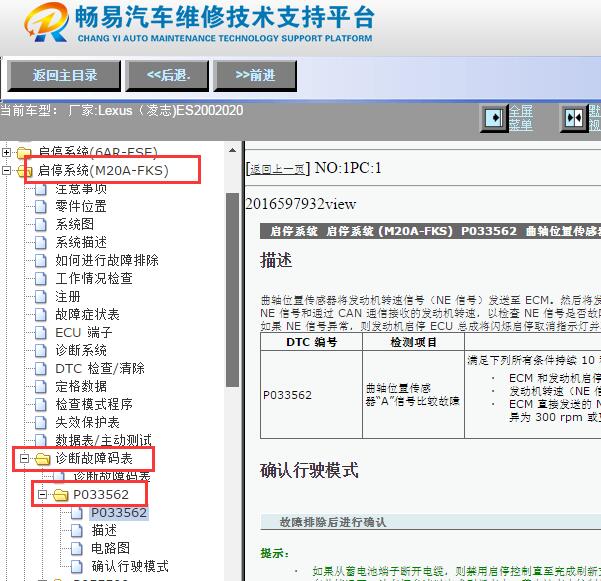Click the folder icon beside P033562
This screenshot has width=601, height=581.
click(x=61, y=495)
